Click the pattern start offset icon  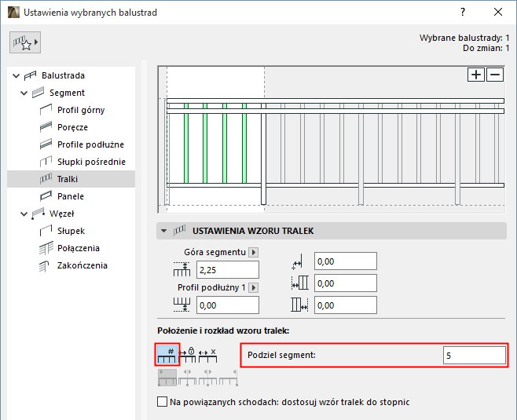click(299, 283)
